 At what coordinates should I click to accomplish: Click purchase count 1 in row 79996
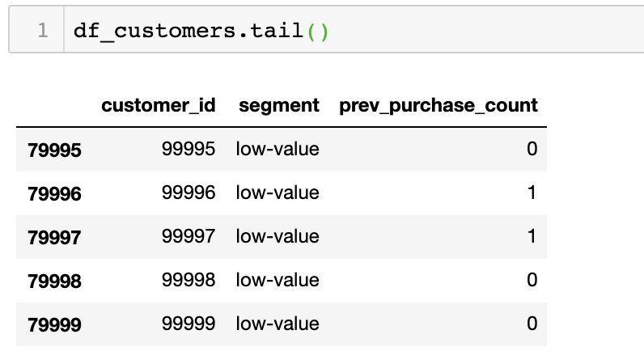pos(532,193)
